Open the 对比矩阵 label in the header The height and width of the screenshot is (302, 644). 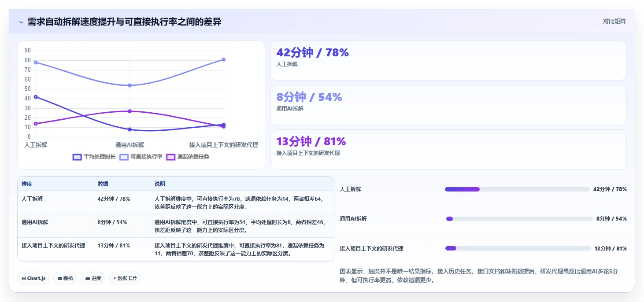[x=614, y=21]
